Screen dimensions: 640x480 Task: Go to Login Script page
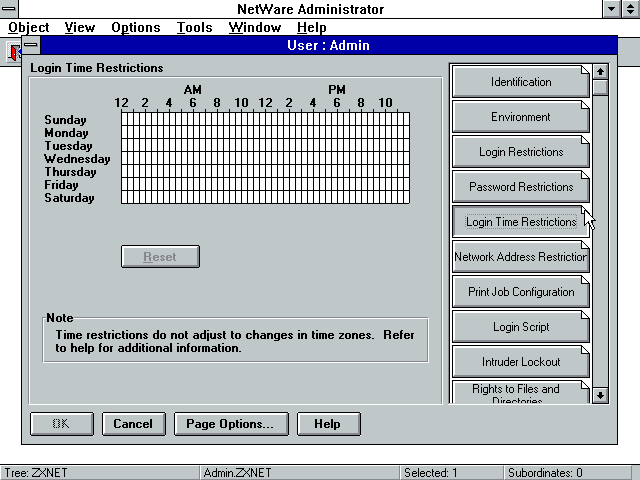point(520,327)
